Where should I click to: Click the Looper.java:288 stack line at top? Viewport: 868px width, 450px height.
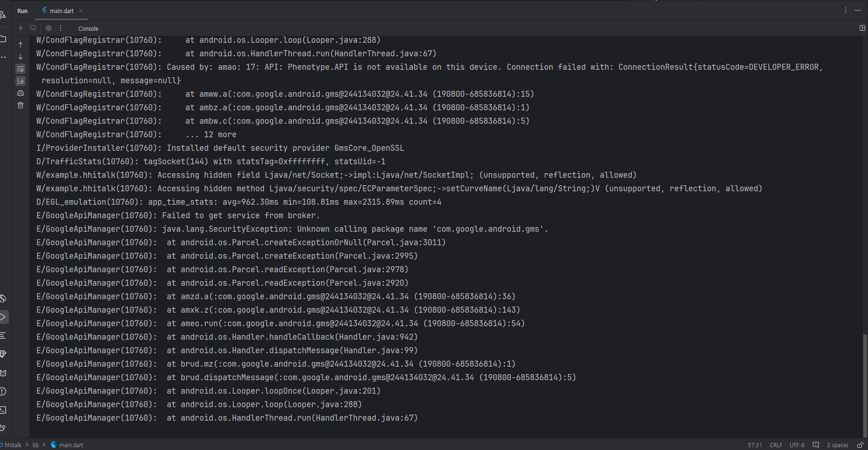(x=208, y=40)
